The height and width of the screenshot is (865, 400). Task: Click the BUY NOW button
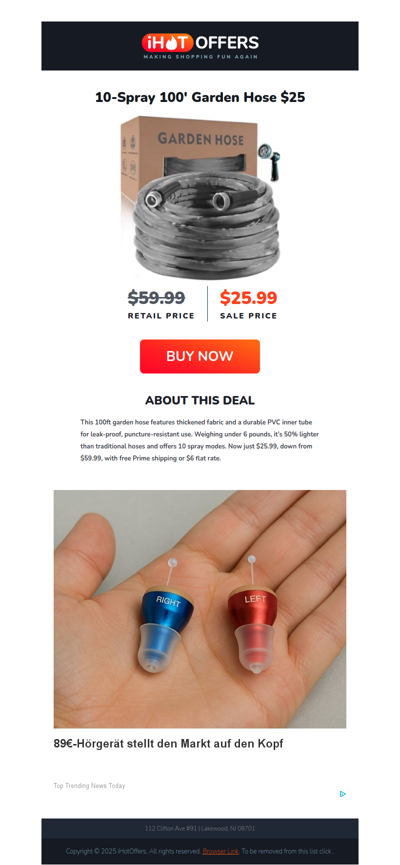[200, 356]
